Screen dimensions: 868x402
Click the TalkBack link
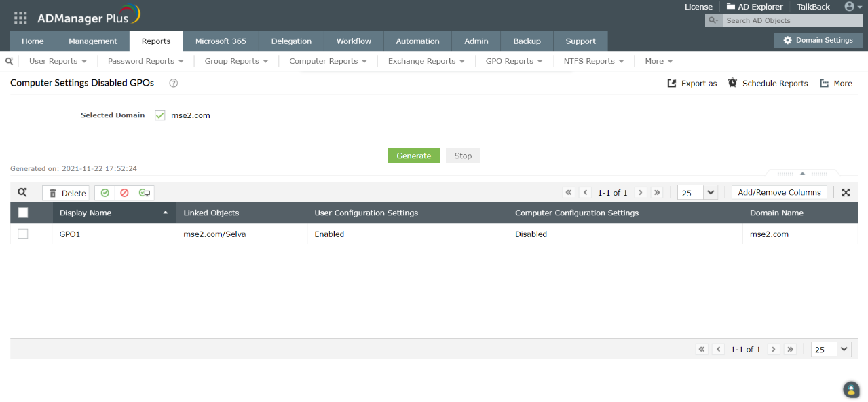click(x=813, y=7)
